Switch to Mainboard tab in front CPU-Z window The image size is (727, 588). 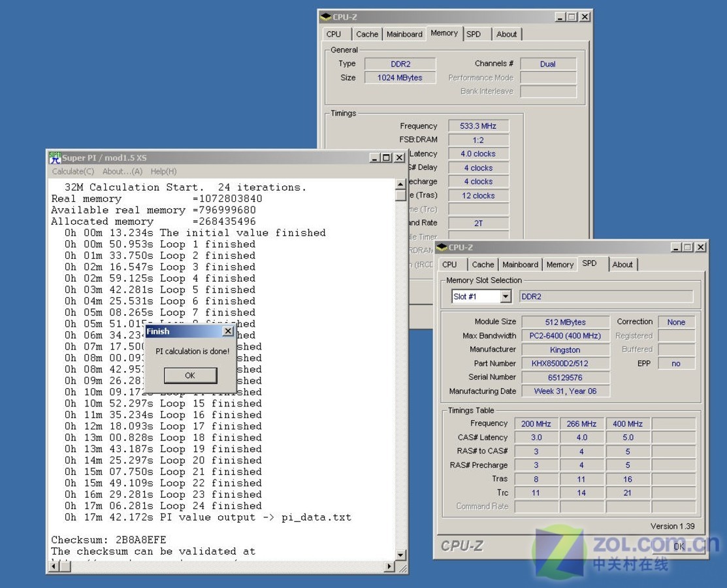coord(520,265)
